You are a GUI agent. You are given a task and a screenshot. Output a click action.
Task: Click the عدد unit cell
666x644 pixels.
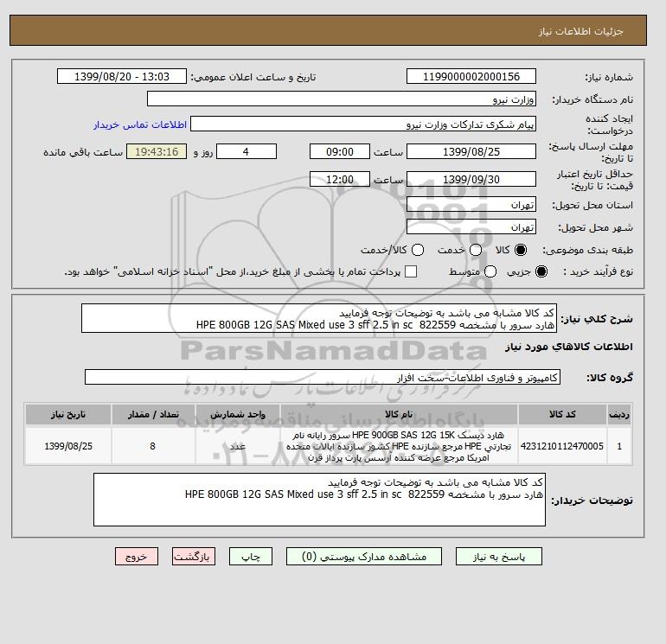pyautogui.click(x=238, y=446)
